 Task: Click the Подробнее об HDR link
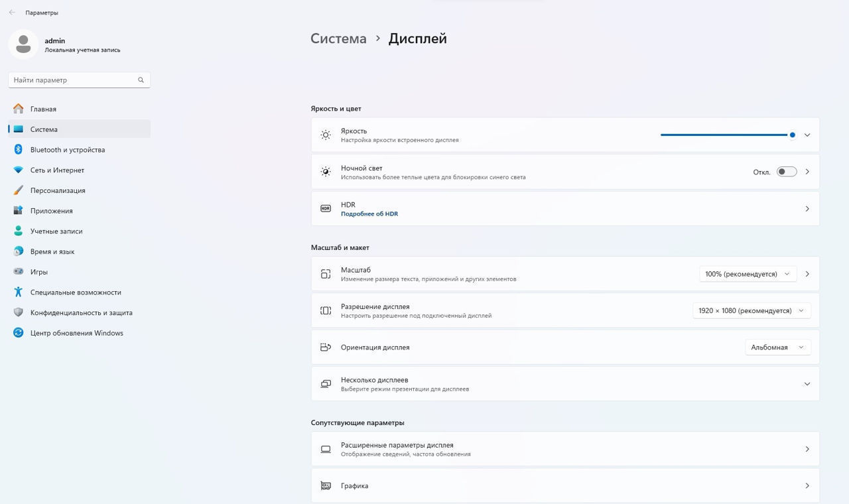pos(369,214)
